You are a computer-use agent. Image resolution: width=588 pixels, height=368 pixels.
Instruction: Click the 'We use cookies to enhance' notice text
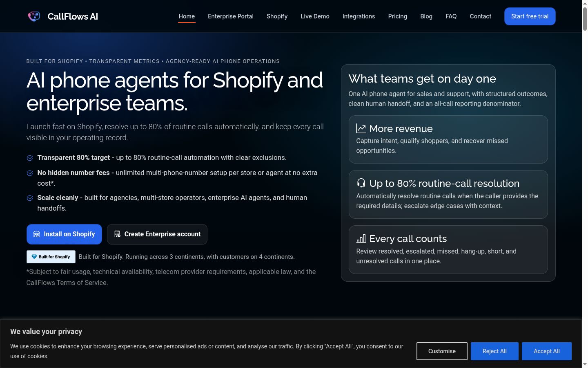point(207,351)
